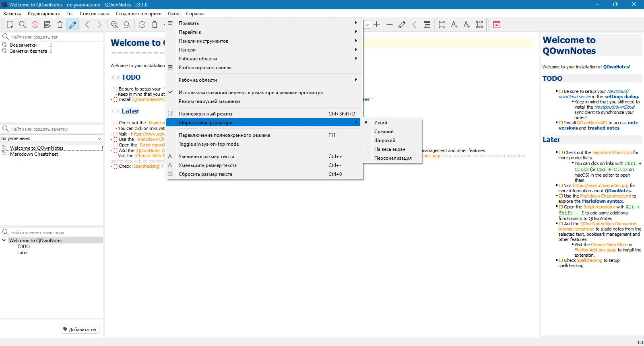
Task: Click the pencil icon in right toolbar
Action: [x=402, y=25]
